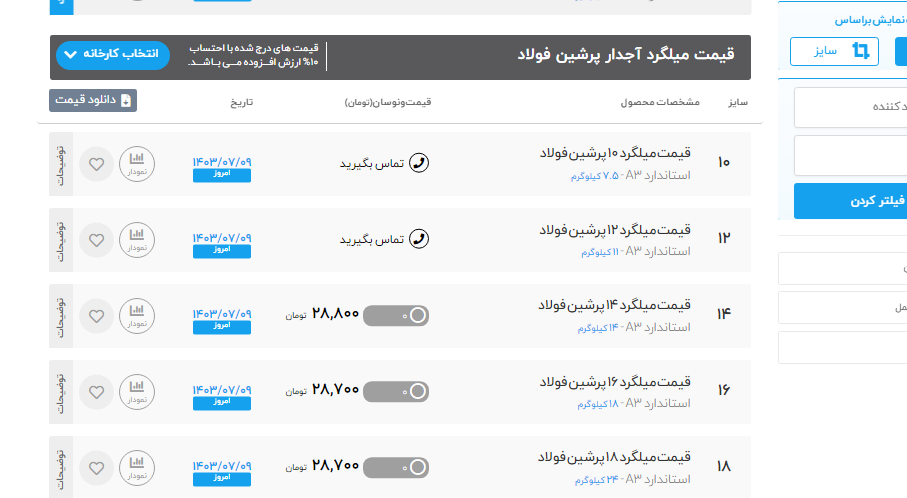Click phone icon in size 12 row

[420, 239]
